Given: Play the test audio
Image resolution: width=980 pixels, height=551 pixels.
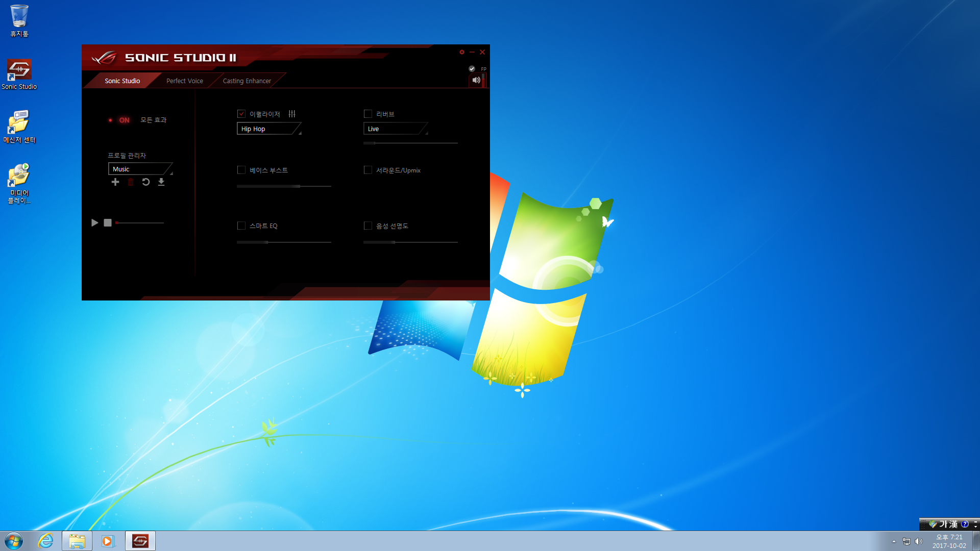Looking at the screenshot, I should (94, 223).
